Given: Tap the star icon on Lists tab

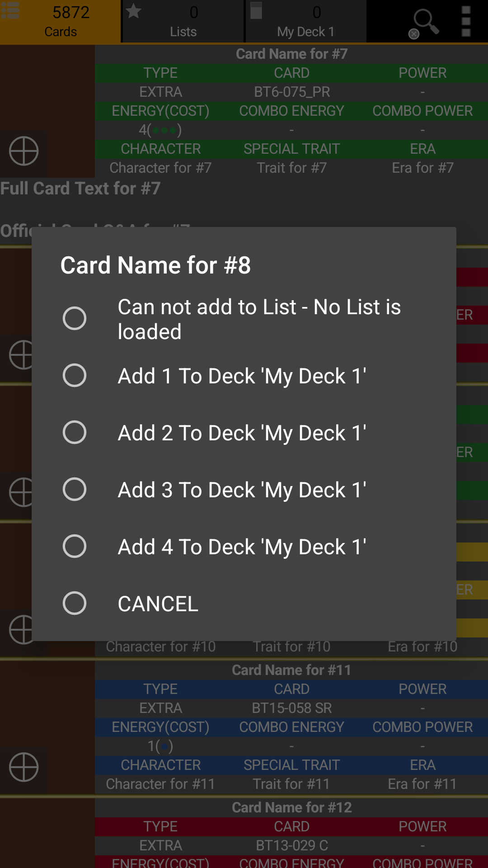Looking at the screenshot, I should (x=133, y=11).
